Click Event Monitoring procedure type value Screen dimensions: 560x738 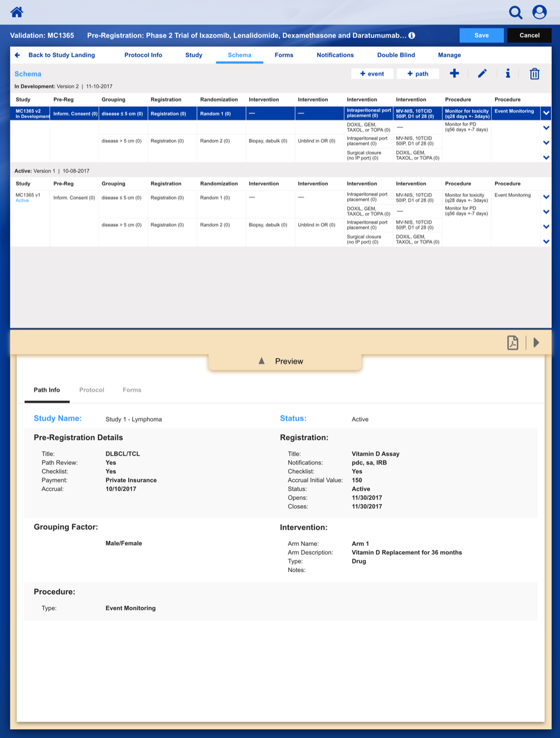click(130, 608)
